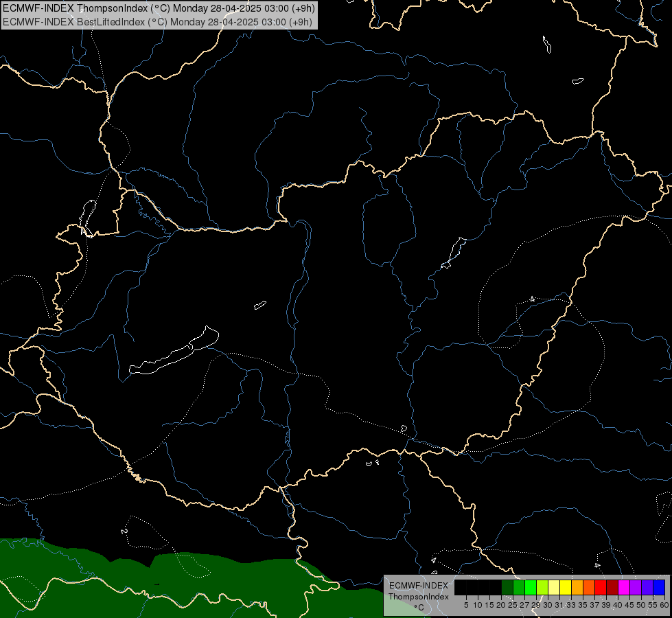Click the legend title ECMWF-INDEX
672x618 pixels.
[419, 586]
